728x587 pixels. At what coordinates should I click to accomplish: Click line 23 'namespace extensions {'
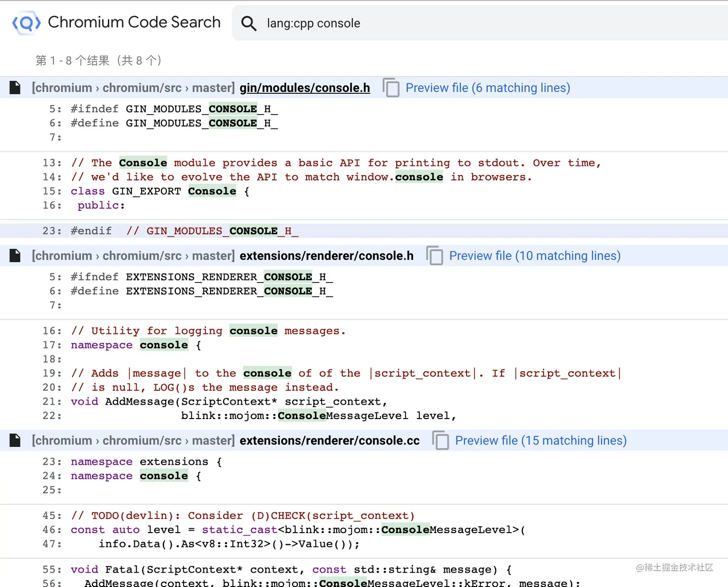tap(146, 461)
